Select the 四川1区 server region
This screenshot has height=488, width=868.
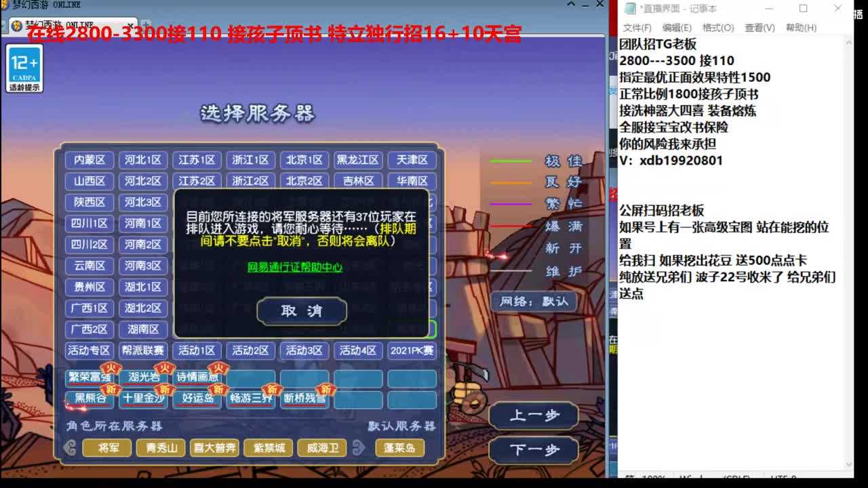[x=90, y=223]
